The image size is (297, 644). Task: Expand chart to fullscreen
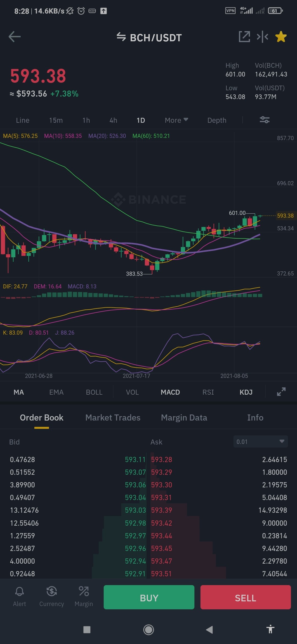click(x=281, y=392)
